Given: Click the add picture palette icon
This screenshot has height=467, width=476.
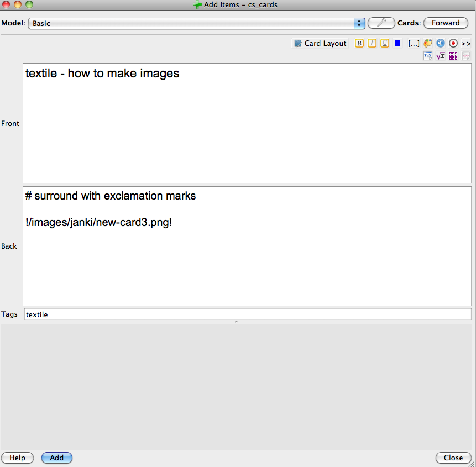Looking at the screenshot, I should pyautogui.click(x=428, y=43).
